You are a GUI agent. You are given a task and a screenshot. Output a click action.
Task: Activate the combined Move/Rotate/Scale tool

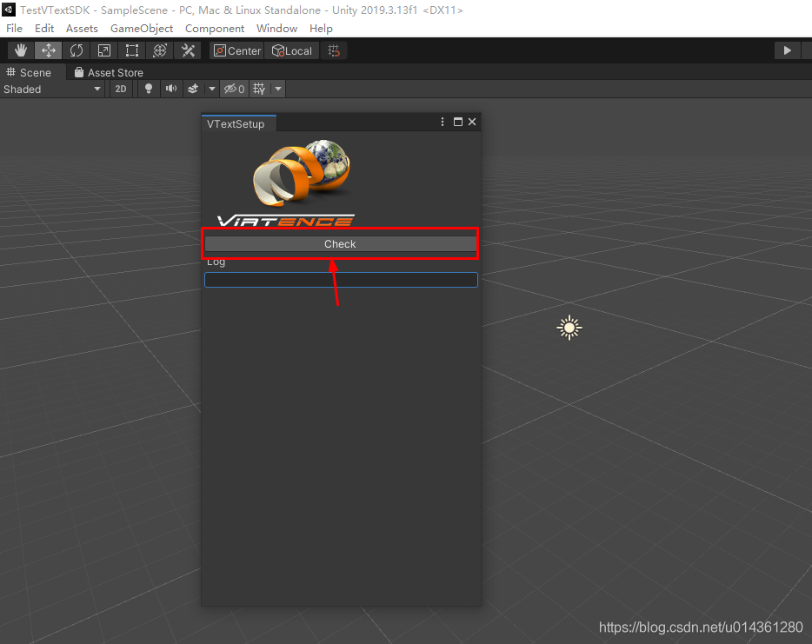pyautogui.click(x=159, y=50)
